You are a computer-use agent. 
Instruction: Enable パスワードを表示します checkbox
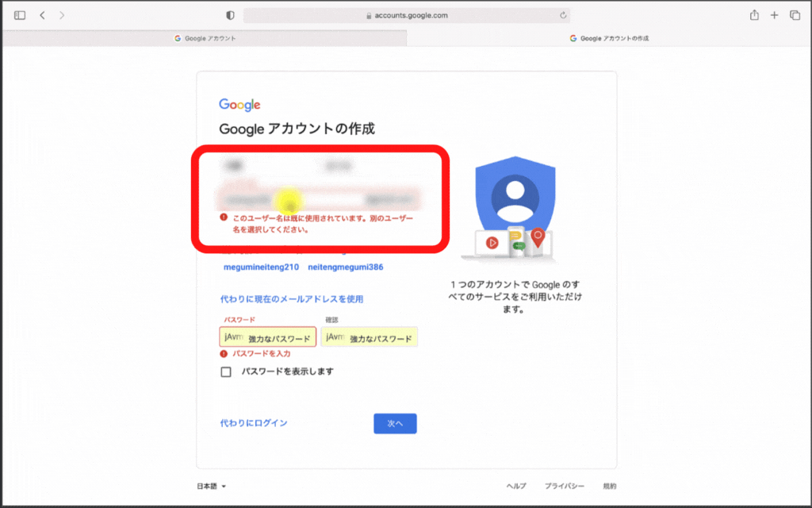(x=226, y=371)
